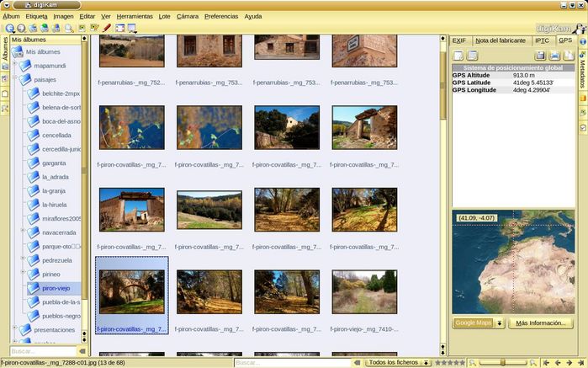Click the camera import toolbar icon

click(x=56, y=28)
